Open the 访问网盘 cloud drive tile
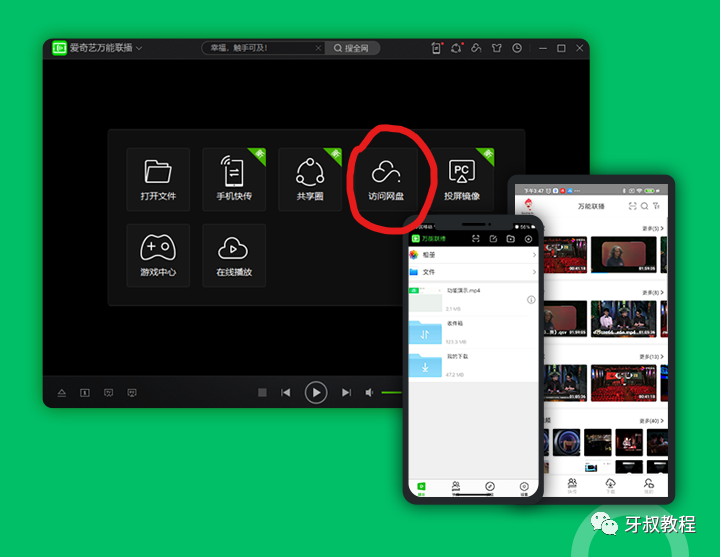The height and width of the screenshot is (557, 720). coord(386,180)
